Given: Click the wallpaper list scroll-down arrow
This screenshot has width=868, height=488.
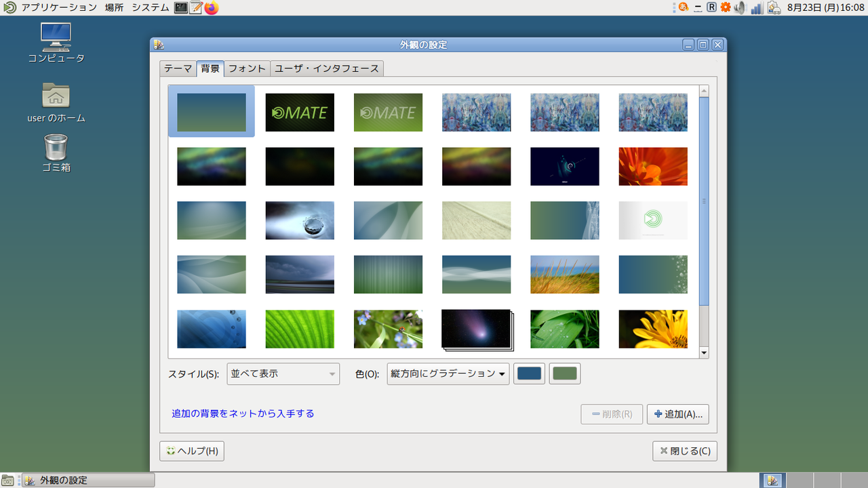Looking at the screenshot, I should point(704,352).
